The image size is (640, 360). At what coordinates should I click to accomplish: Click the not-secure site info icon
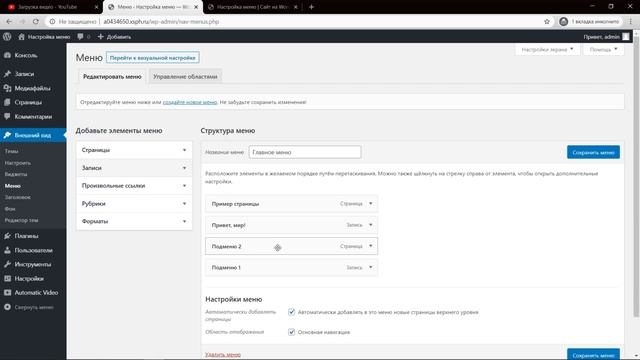[x=52, y=22]
